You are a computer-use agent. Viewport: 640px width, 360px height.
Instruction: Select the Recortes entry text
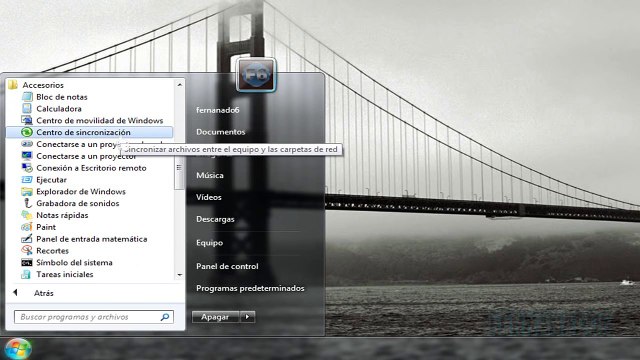[52, 251]
